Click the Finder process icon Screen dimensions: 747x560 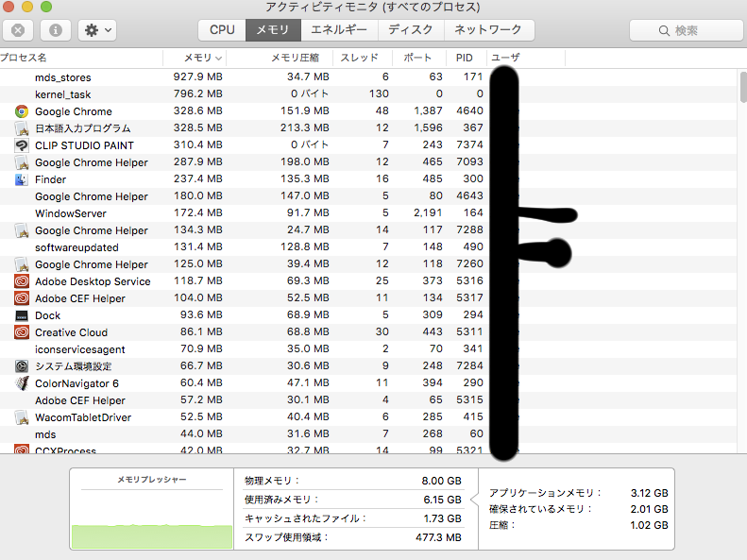[22, 179]
